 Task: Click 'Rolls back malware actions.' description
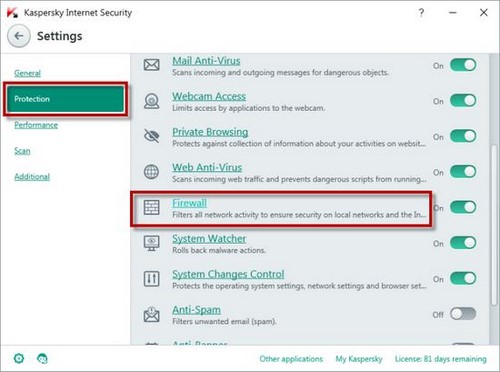click(x=219, y=250)
